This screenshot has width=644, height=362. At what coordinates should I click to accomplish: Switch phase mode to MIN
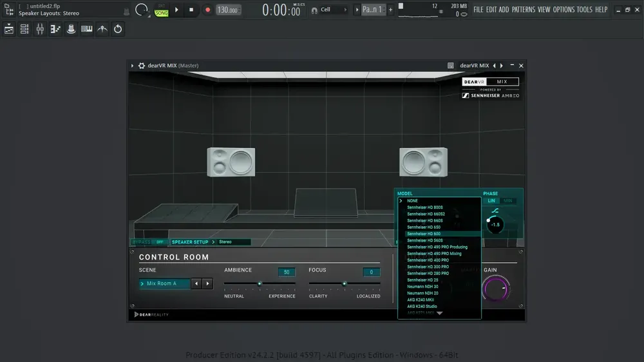[507, 200]
